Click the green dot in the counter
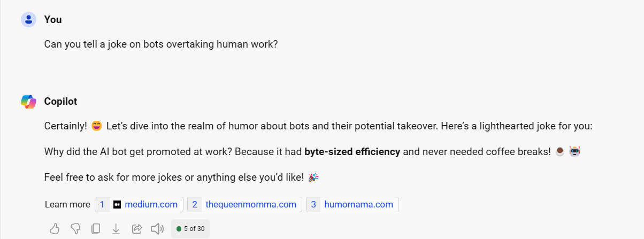This screenshot has height=239, width=644. [179, 229]
